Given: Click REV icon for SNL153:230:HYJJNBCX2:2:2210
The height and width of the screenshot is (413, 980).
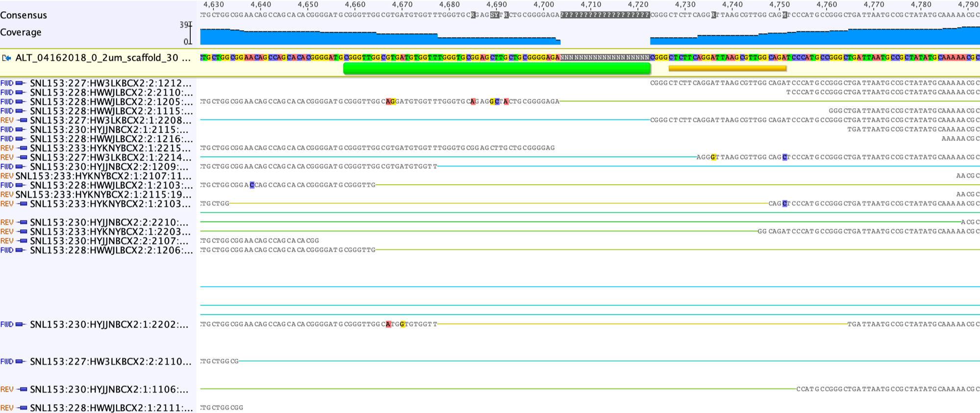Looking at the screenshot, I should pyautogui.click(x=22, y=222).
